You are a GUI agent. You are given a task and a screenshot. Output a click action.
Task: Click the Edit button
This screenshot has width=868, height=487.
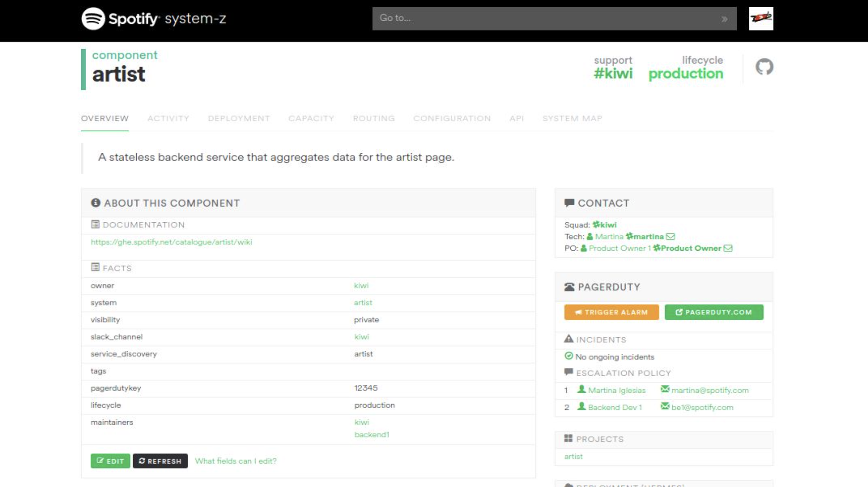coord(110,461)
